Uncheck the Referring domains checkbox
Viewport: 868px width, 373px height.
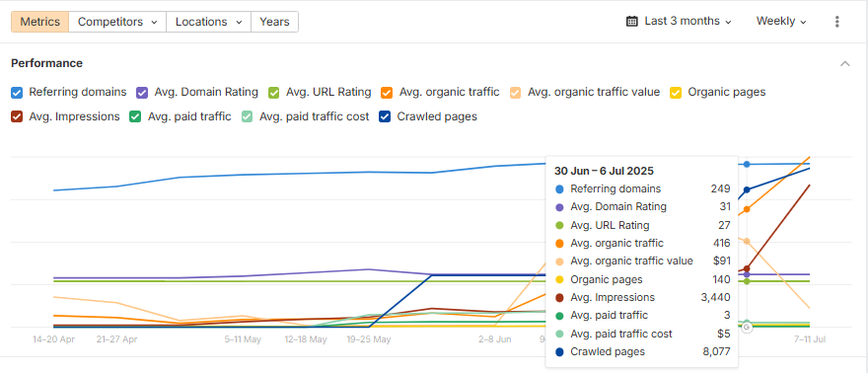[17, 93]
